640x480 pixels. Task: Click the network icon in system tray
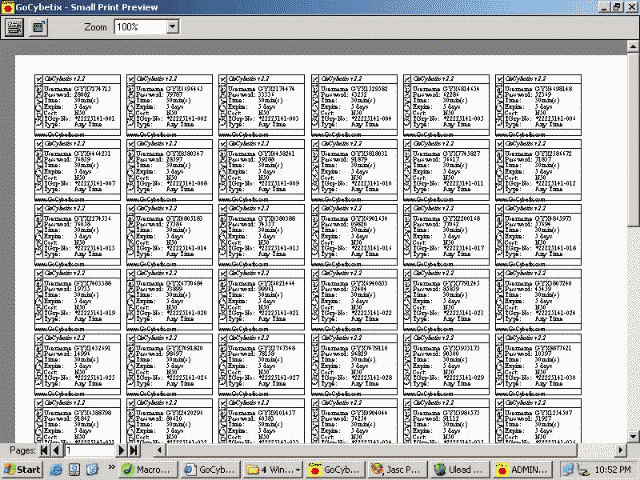(x=567, y=470)
